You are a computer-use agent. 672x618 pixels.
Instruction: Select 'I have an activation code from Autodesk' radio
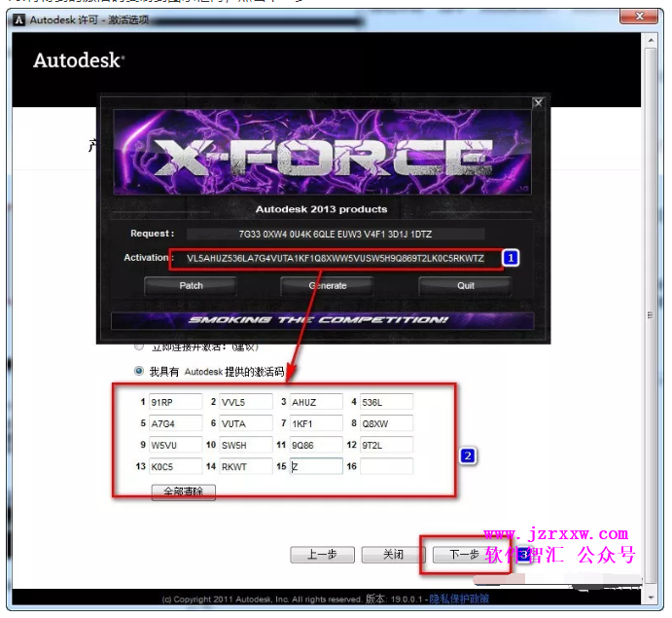[x=139, y=371]
